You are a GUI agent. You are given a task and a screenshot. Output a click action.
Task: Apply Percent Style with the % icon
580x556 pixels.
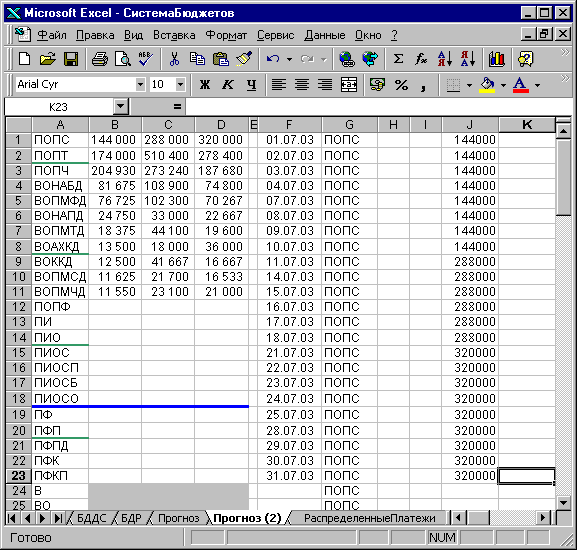click(x=401, y=85)
